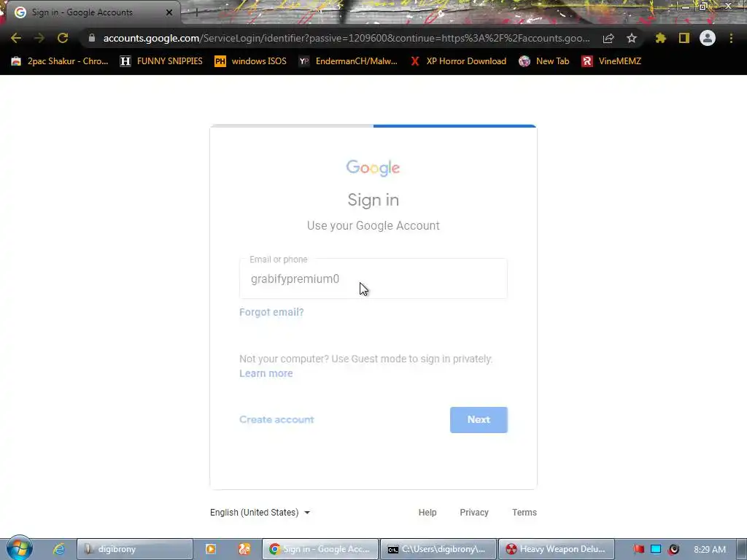Click the orange taskbar icon beside media player
747x560 pixels.
click(x=244, y=549)
